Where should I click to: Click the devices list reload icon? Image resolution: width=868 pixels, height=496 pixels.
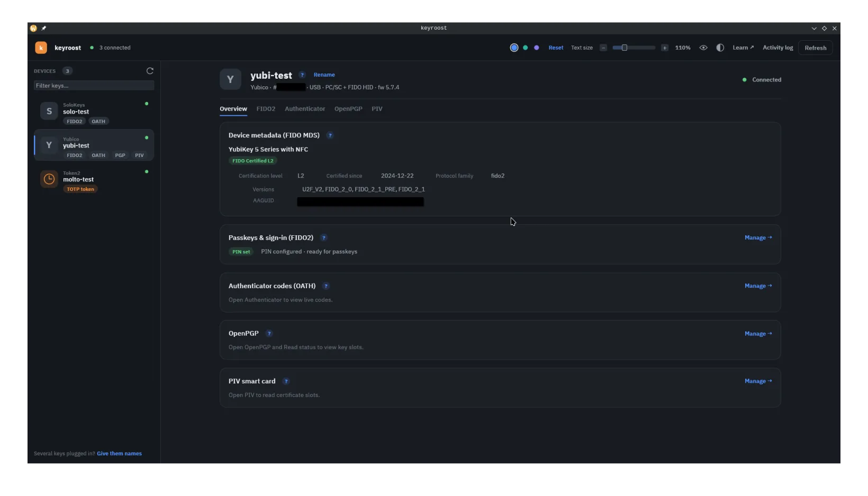tap(150, 71)
